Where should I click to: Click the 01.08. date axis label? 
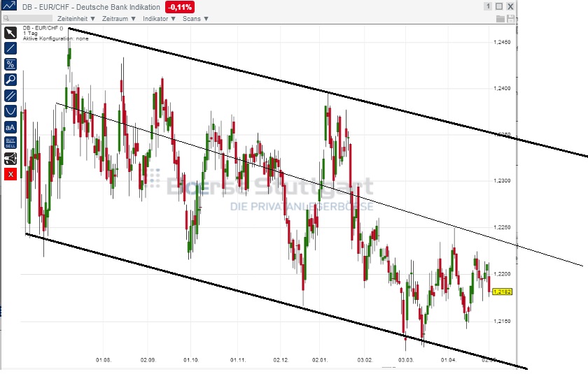pos(104,360)
